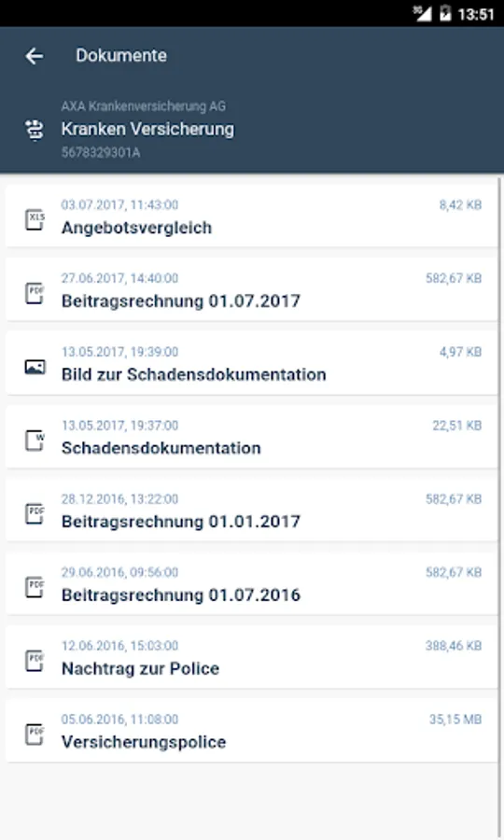
Task: Click the Kranken Versicherung header title
Action: point(147,129)
